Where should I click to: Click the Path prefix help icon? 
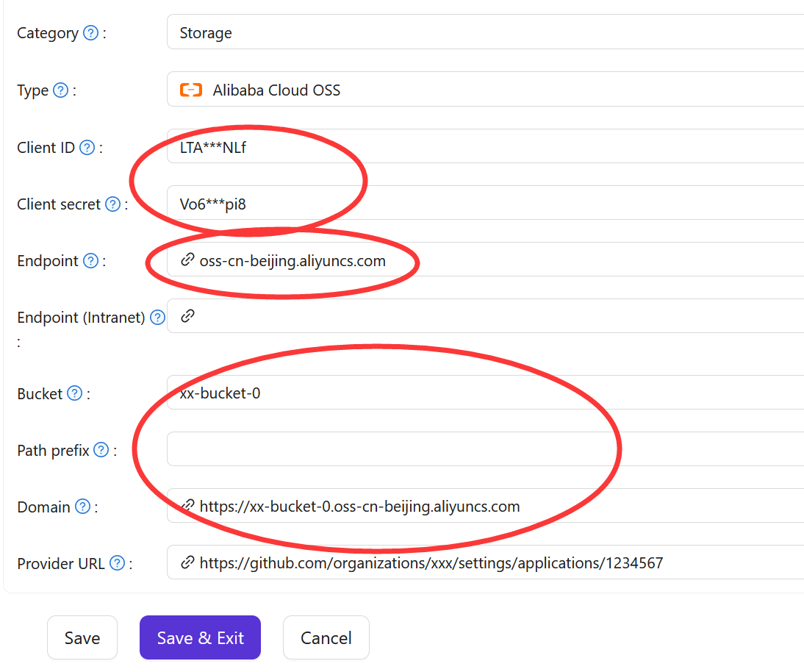(101, 449)
